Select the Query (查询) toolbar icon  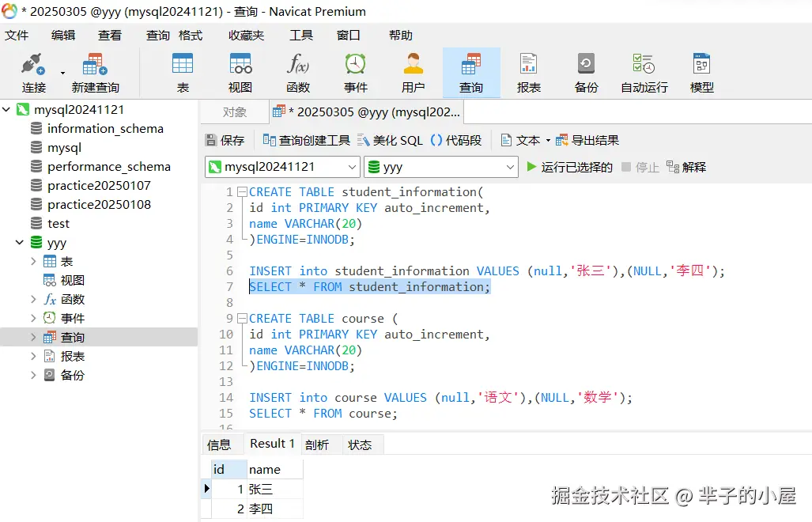[x=471, y=73]
